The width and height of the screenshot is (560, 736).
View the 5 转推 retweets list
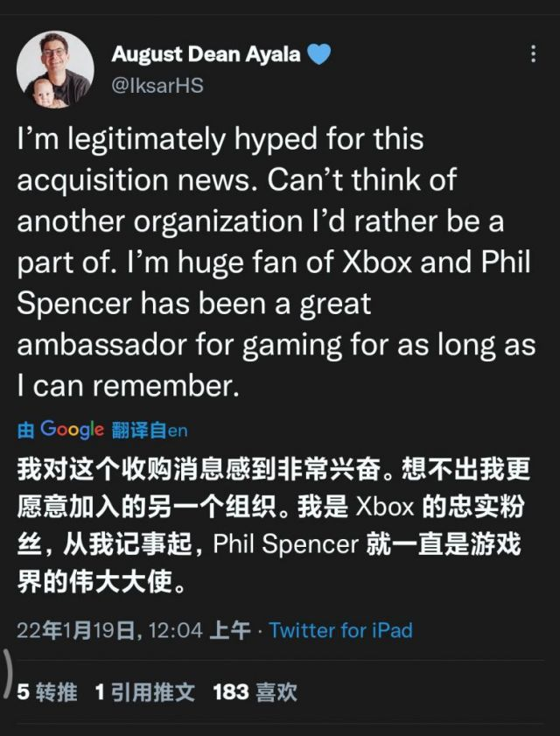click(47, 692)
